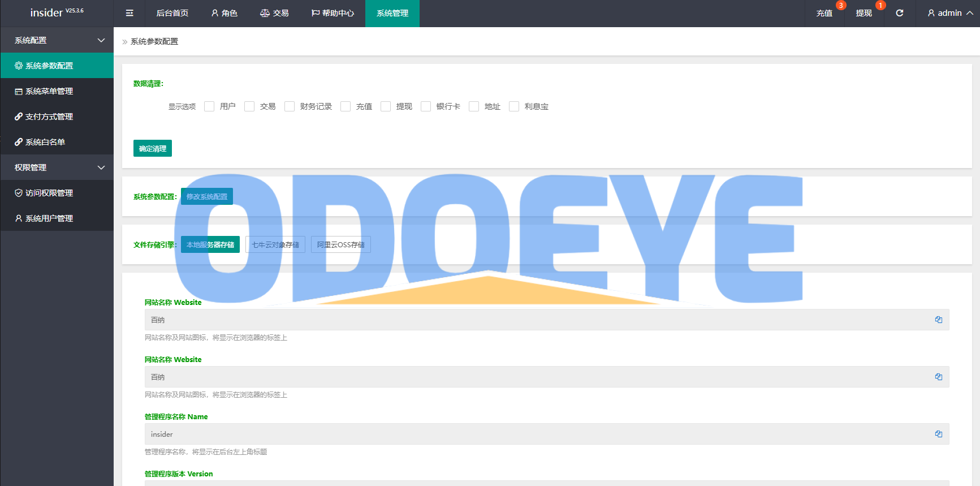Viewport: 980px width, 486px height.
Task: Collapse the 系统配置 sidebar group
Action: pyautogui.click(x=101, y=40)
